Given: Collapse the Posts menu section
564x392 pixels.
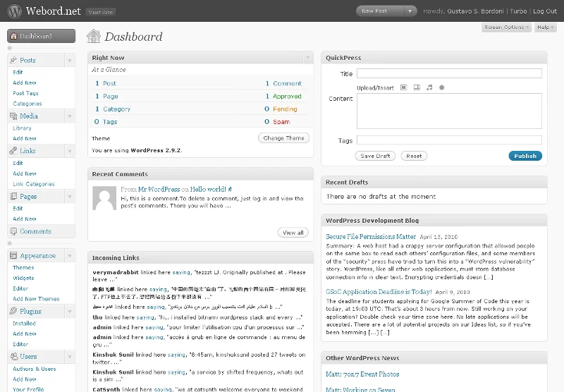Looking at the screenshot, I should pyautogui.click(x=70, y=61).
